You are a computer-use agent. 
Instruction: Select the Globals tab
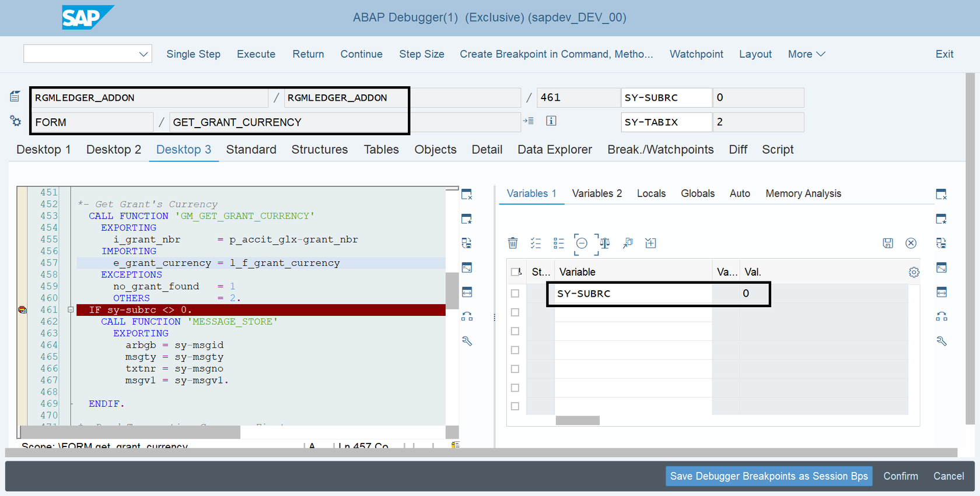(x=698, y=194)
